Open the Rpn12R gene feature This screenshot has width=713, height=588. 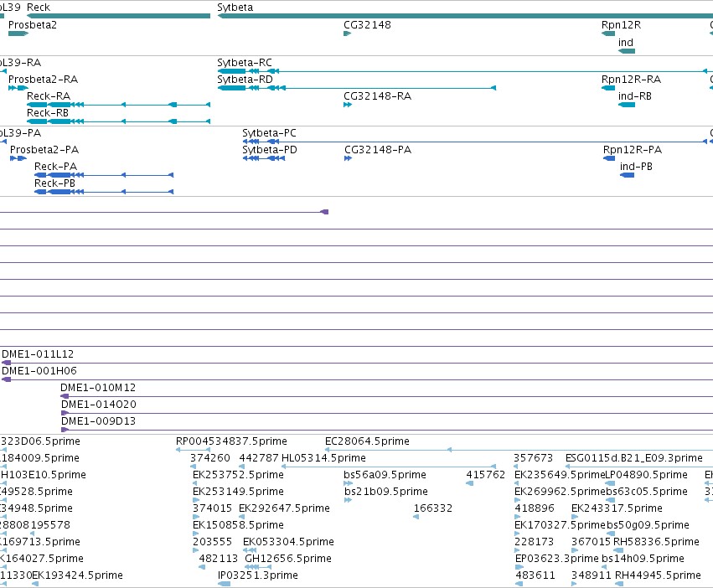pyautogui.click(x=608, y=34)
